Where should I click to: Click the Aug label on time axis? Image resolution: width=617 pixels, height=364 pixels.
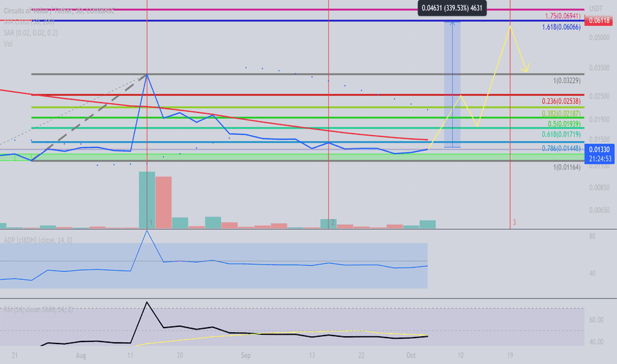click(x=81, y=355)
